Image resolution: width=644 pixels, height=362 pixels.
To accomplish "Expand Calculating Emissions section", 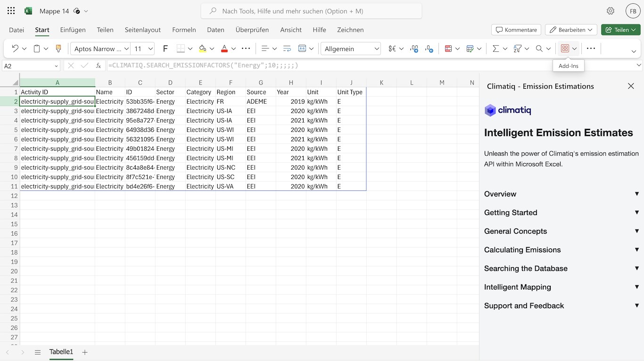I will pyautogui.click(x=561, y=250).
